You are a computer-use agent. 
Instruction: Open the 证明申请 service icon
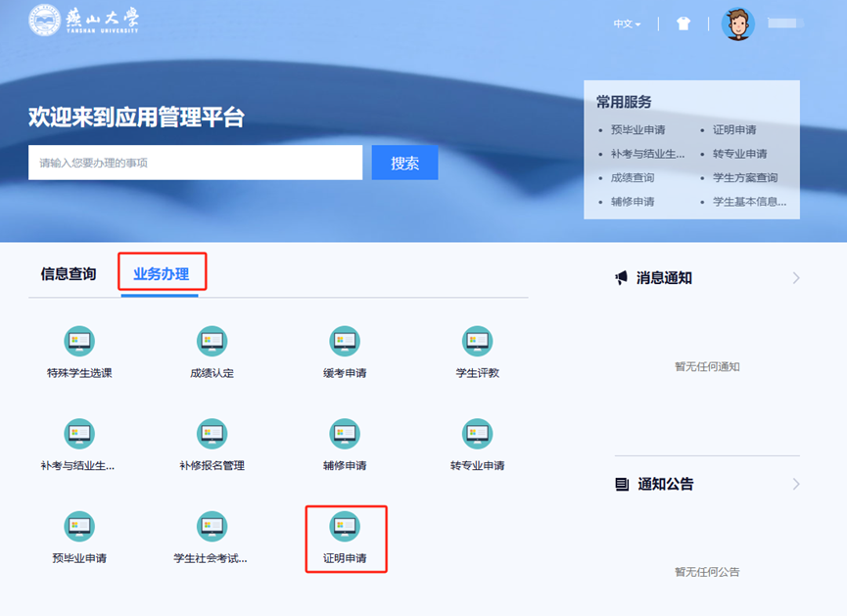(345, 527)
